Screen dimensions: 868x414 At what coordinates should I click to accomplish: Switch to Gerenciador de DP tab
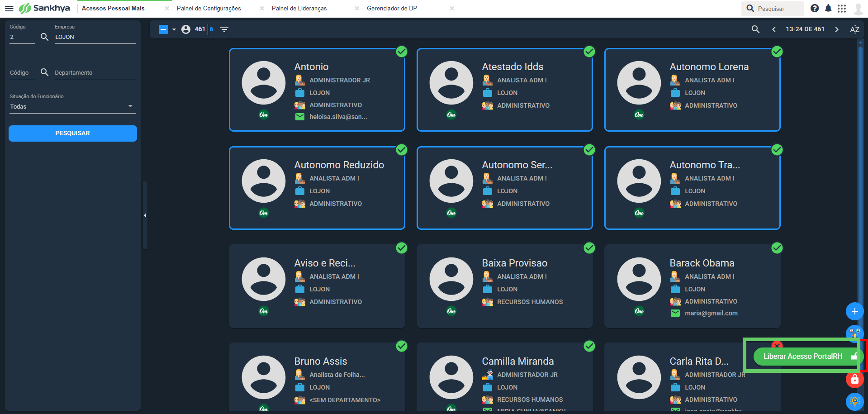(x=392, y=9)
